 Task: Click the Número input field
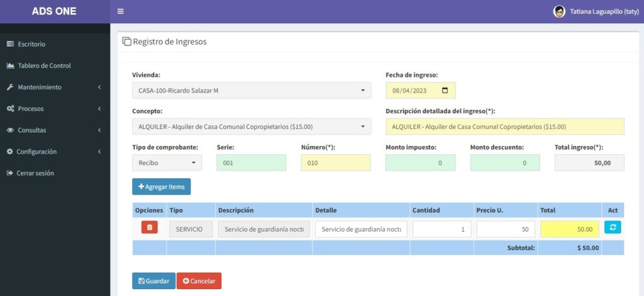coord(336,162)
